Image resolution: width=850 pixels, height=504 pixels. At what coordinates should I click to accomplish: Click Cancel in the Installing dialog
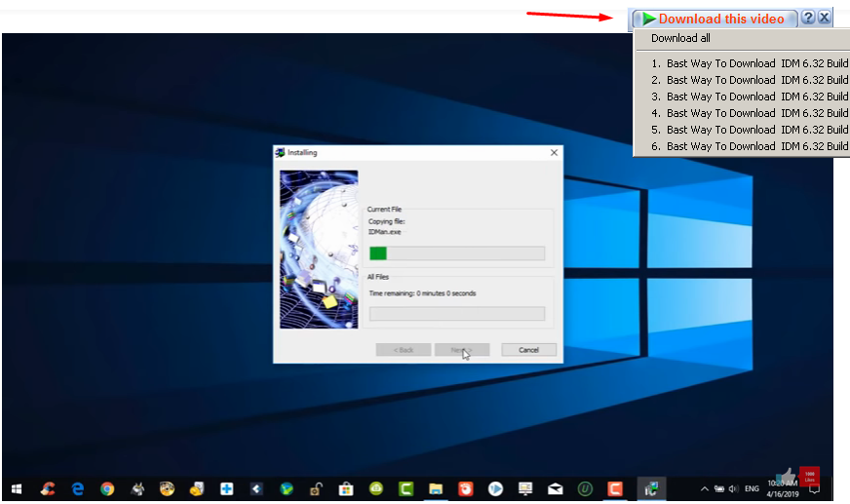[528, 350]
